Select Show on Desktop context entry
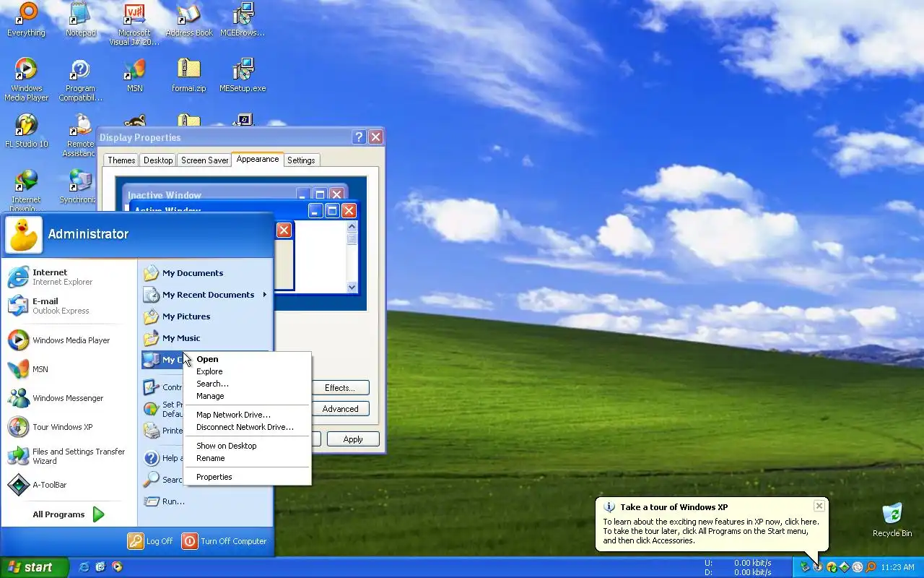 tap(248, 446)
